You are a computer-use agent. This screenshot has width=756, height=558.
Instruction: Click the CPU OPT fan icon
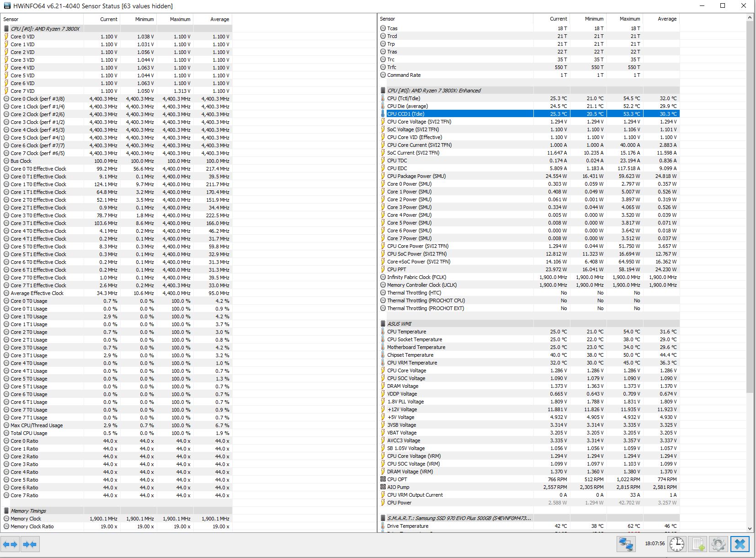(383, 479)
